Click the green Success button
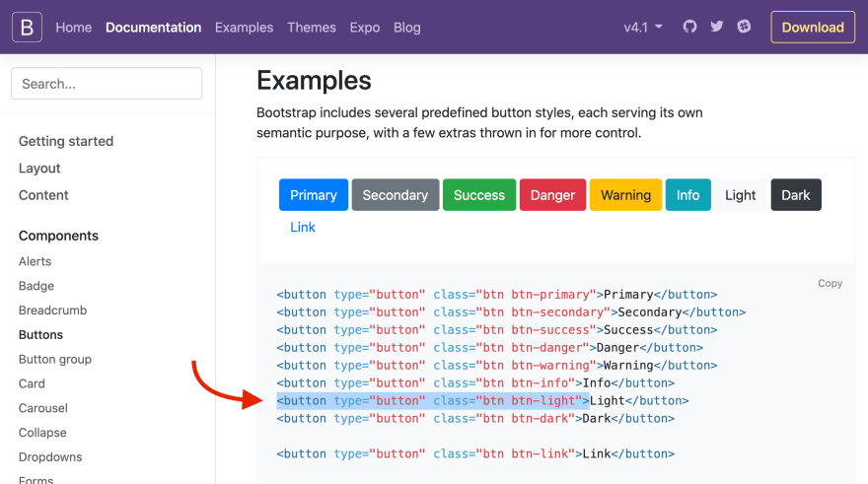The height and width of the screenshot is (484, 868). (x=479, y=195)
